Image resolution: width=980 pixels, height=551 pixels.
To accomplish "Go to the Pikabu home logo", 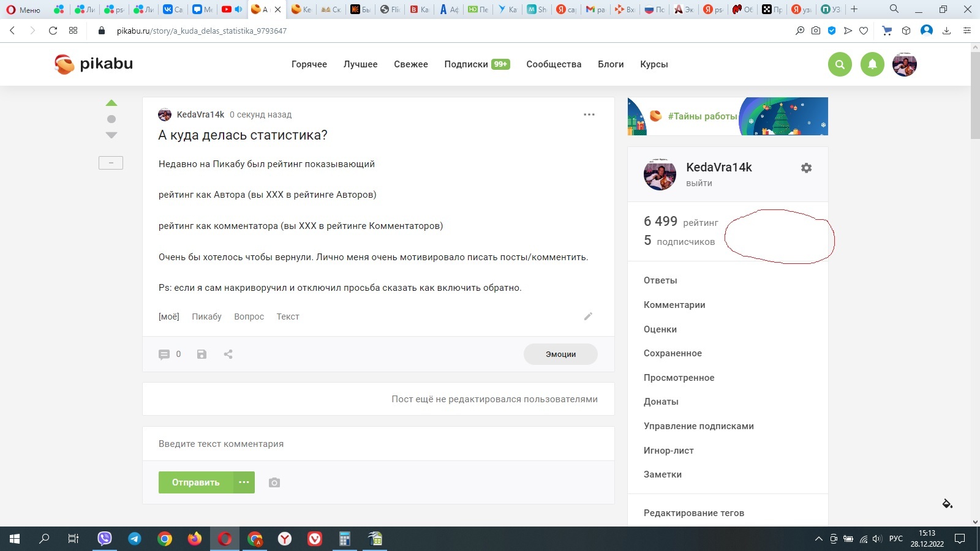I will pyautogui.click(x=94, y=64).
